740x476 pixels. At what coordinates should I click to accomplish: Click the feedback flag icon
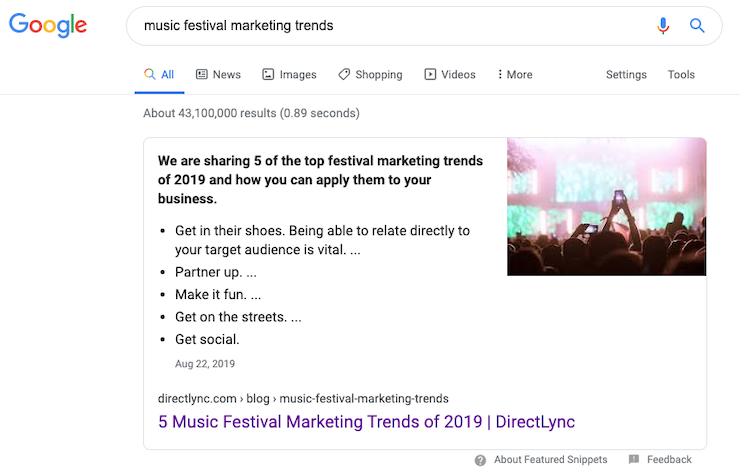click(634, 459)
